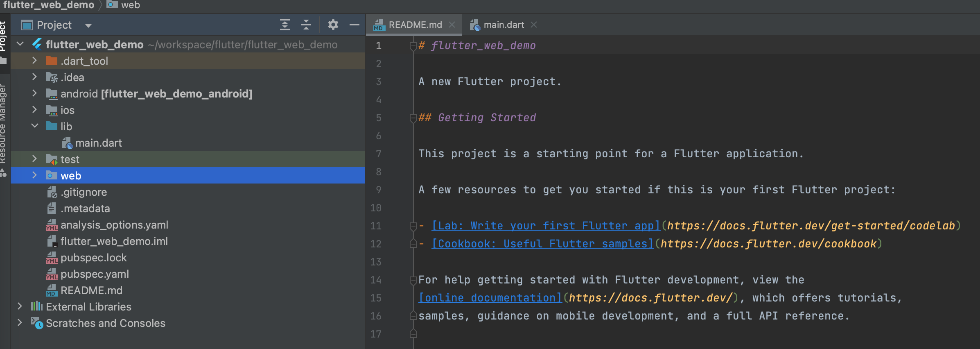980x349 pixels.
Task: Close the main.dart tab
Action: (x=534, y=25)
